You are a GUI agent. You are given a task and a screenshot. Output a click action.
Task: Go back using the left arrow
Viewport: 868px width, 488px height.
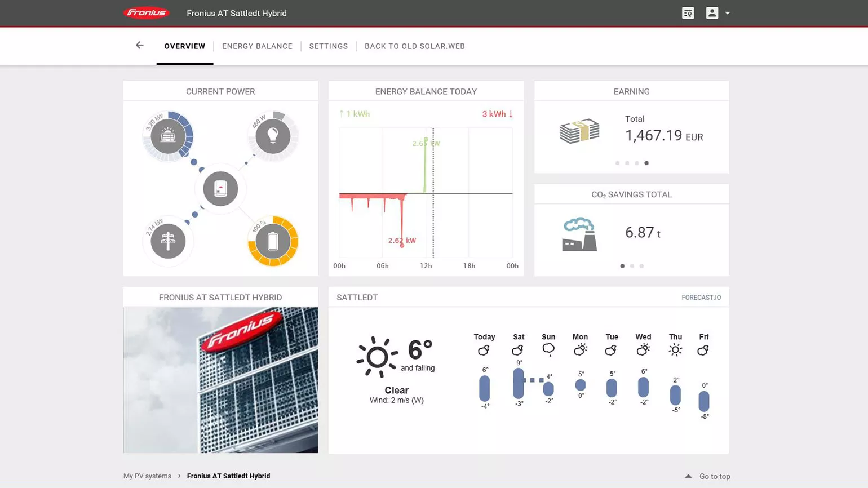coord(140,45)
